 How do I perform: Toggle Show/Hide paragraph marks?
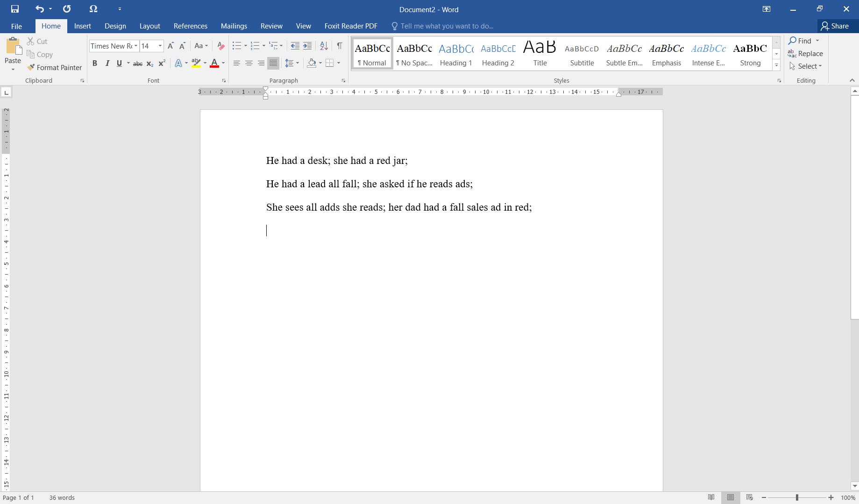click(340, 46)
